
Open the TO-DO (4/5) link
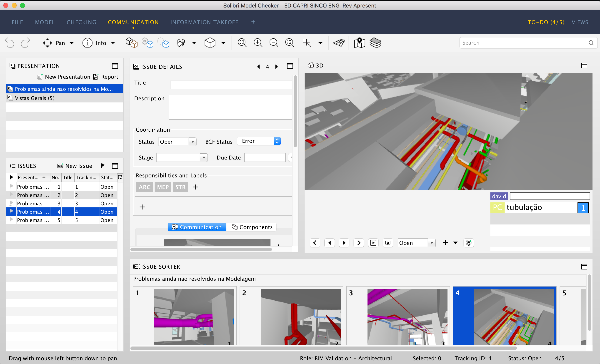[x=546, y=22]
